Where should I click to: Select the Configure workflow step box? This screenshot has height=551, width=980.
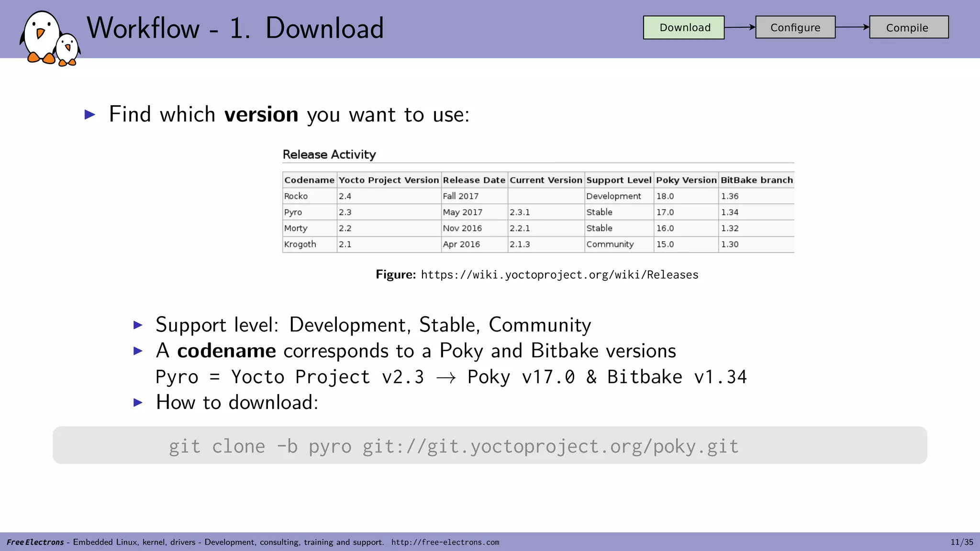click(x=795, y=27)
